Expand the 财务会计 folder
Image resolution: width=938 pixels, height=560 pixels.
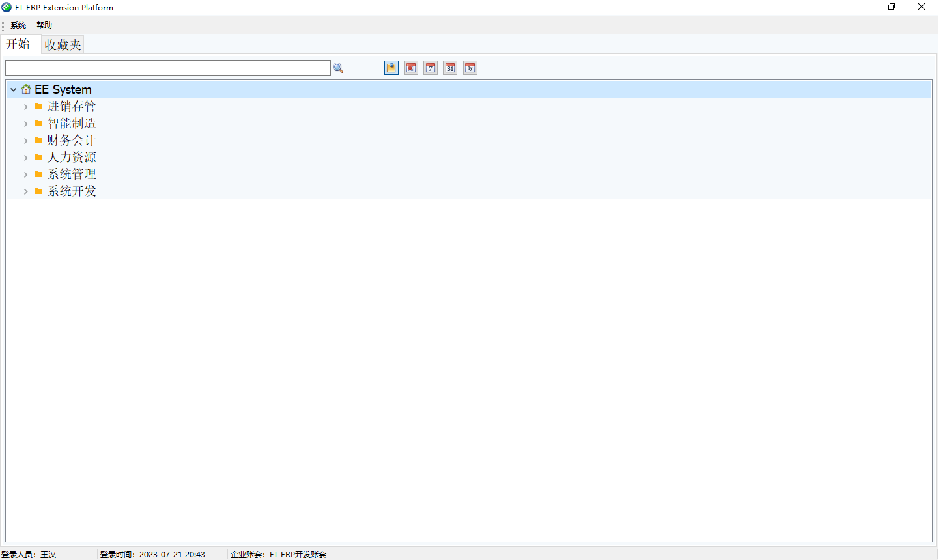pyautogui.click(x=25, y=141)
